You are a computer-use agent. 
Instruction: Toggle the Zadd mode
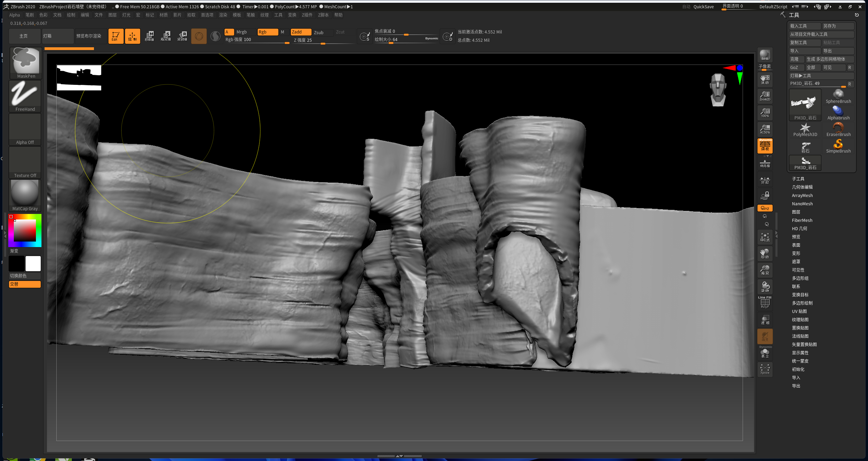300,32
